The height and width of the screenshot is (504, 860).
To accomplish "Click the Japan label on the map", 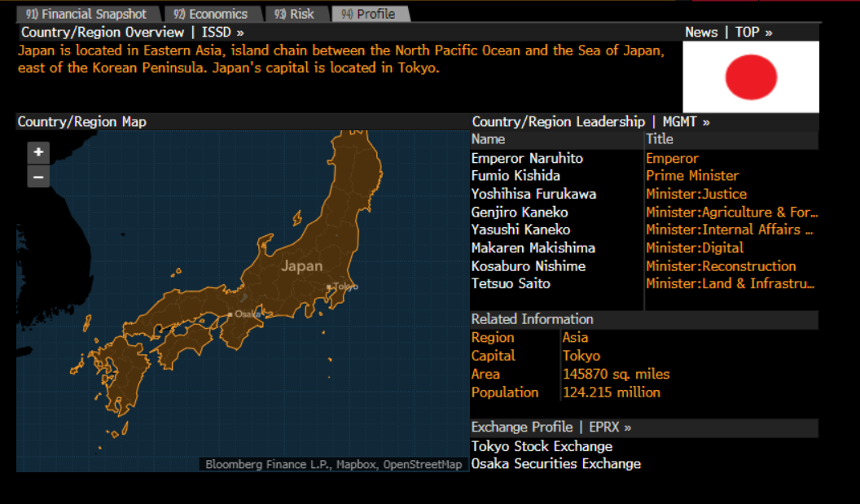I will [301, 266].
